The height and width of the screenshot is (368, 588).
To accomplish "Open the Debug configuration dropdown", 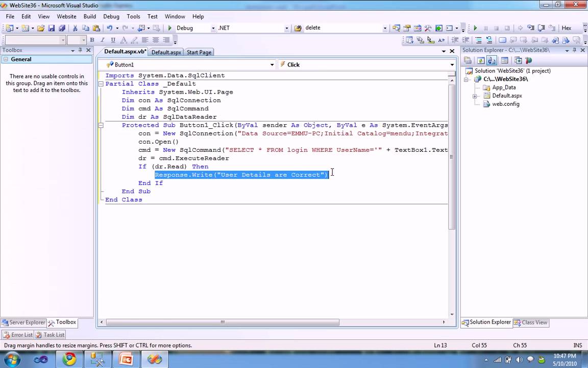I will (x=213, y=28).
